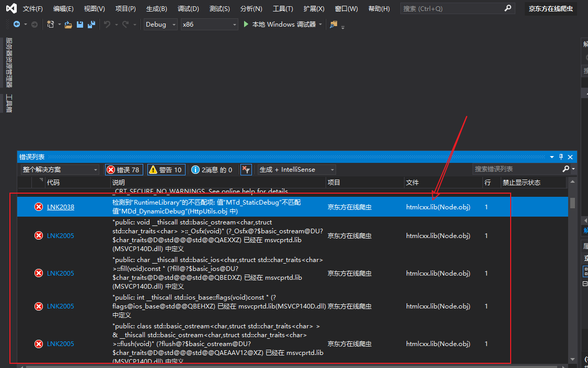Open the Project (项目) menu
Image resolution: width=588 pixels, height=368 pixels.
(125, 8)
